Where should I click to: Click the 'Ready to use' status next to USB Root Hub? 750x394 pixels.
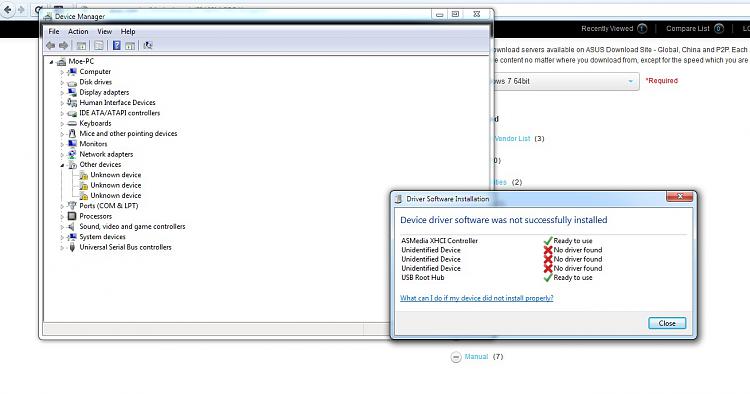point(573,277)
